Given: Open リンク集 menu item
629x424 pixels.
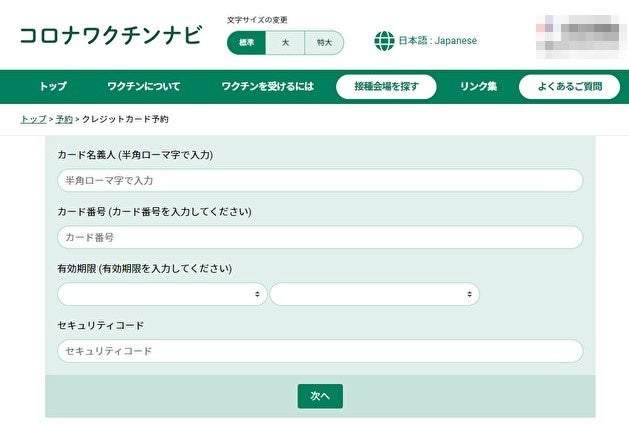Looking at the screenshot, I should tap(478, 87).
